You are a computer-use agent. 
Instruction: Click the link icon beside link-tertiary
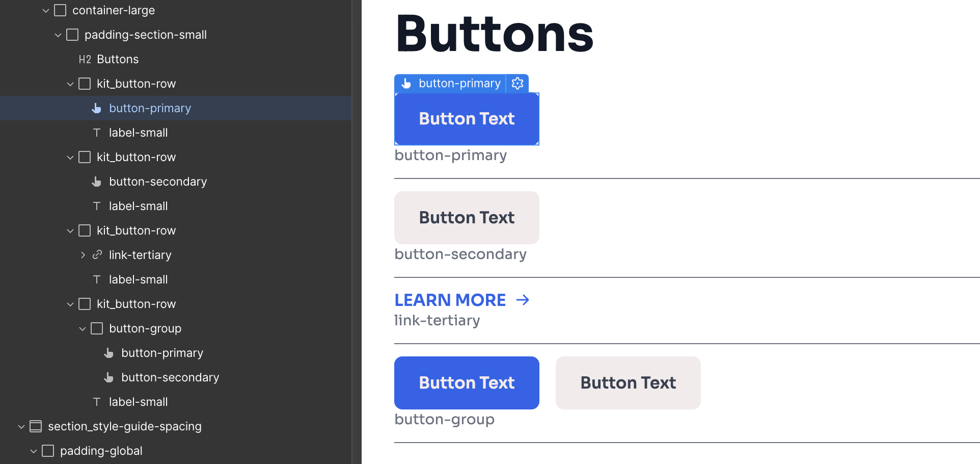tap(97, 254)
